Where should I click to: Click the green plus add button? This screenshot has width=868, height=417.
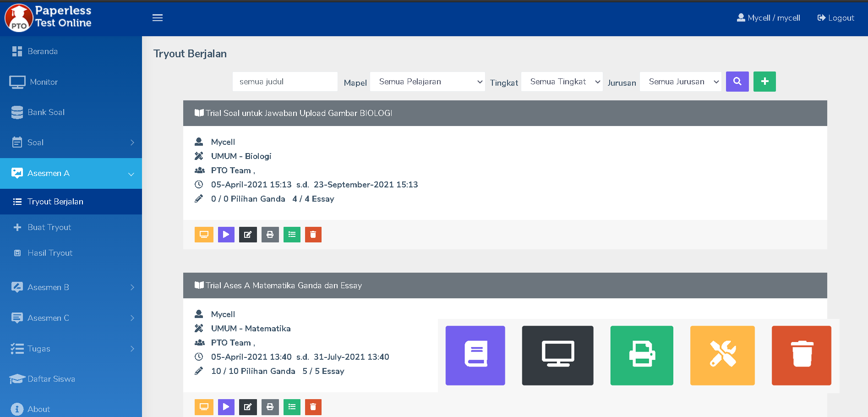764,82
